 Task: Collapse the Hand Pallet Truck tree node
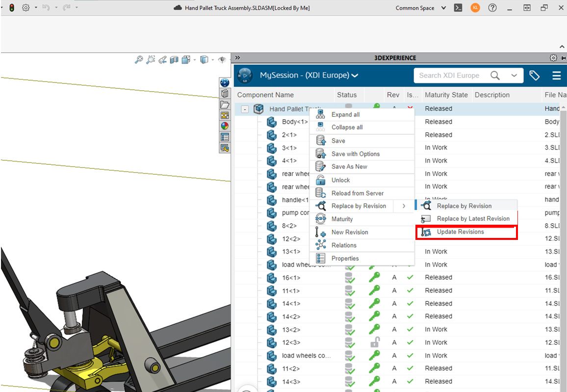[x=245, y=109]
